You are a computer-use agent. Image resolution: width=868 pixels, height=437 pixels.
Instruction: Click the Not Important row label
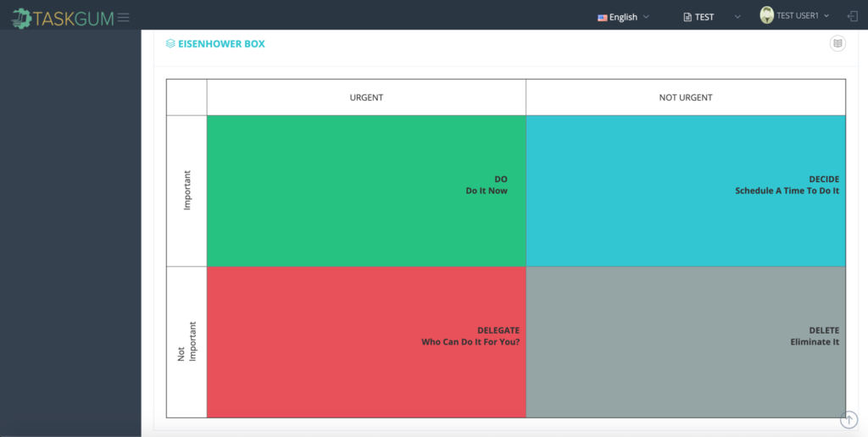pos(186,342)
